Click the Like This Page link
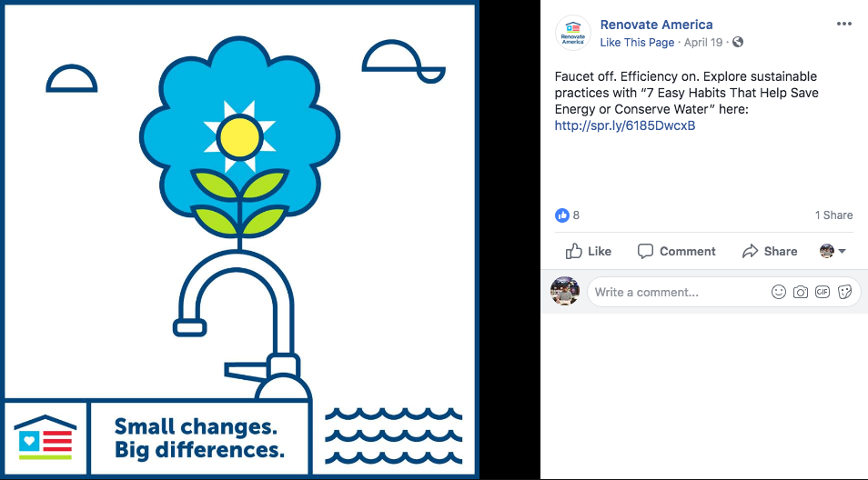868x480 pixels. 637,42
